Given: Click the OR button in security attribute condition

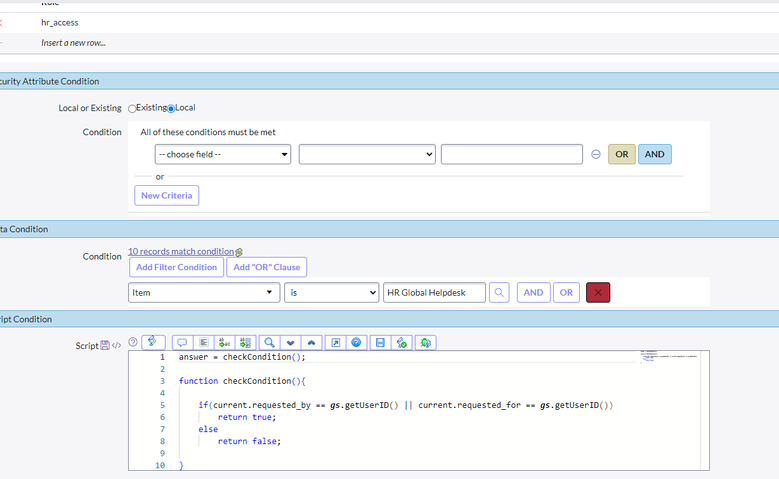Looking at the screenshot, I should 622,155.
